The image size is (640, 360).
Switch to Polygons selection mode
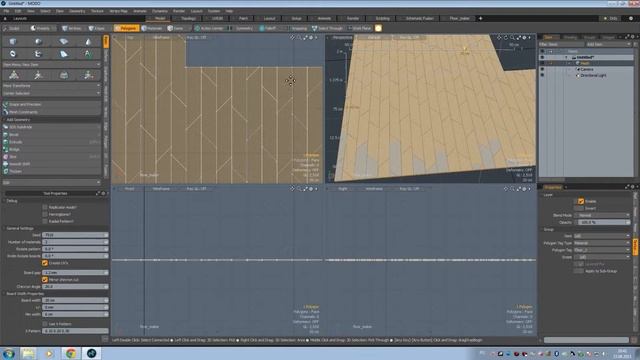point(126,28)
